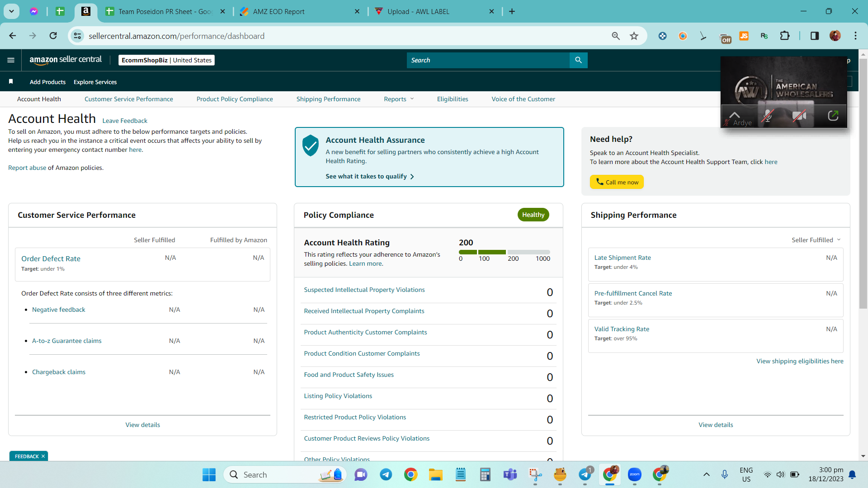Screen dimensions: 868x488
Task: Open the Product Policy Compliance tab
Action: (235, 99)
